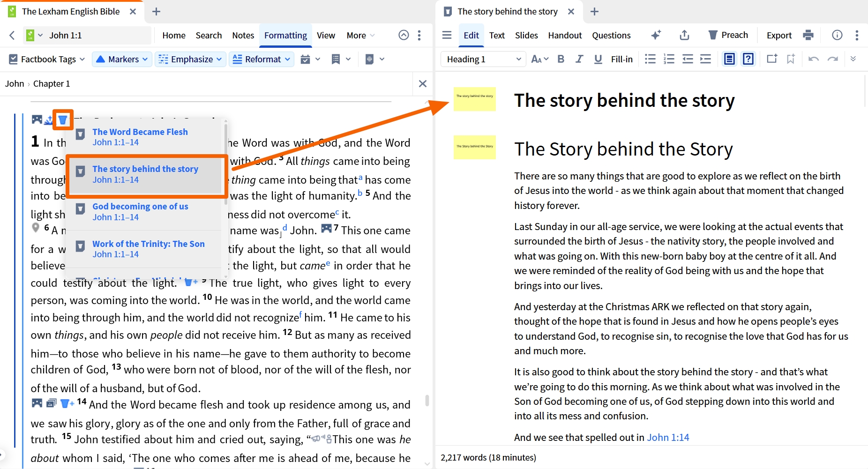Open the Search menu in Bible panel

[209, 35]
